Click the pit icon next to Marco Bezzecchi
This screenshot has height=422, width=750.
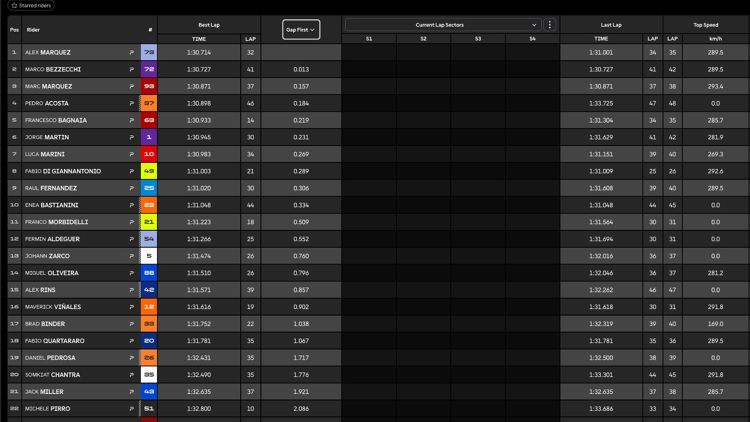[131, 69]
